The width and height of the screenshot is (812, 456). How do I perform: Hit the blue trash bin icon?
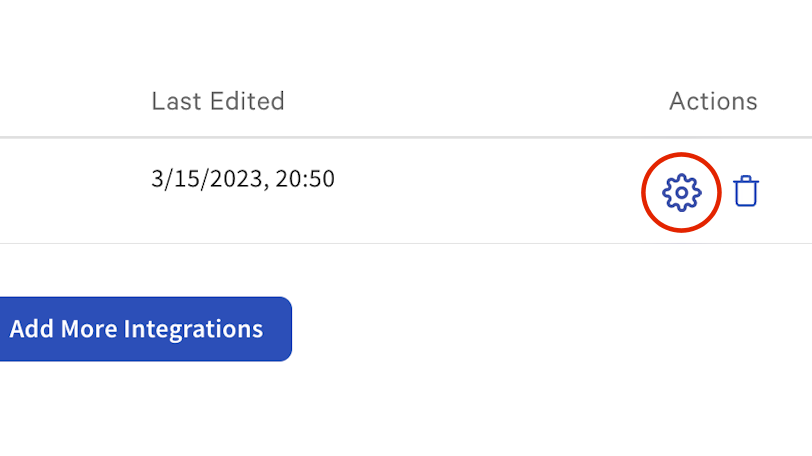[x=746, y=191]
